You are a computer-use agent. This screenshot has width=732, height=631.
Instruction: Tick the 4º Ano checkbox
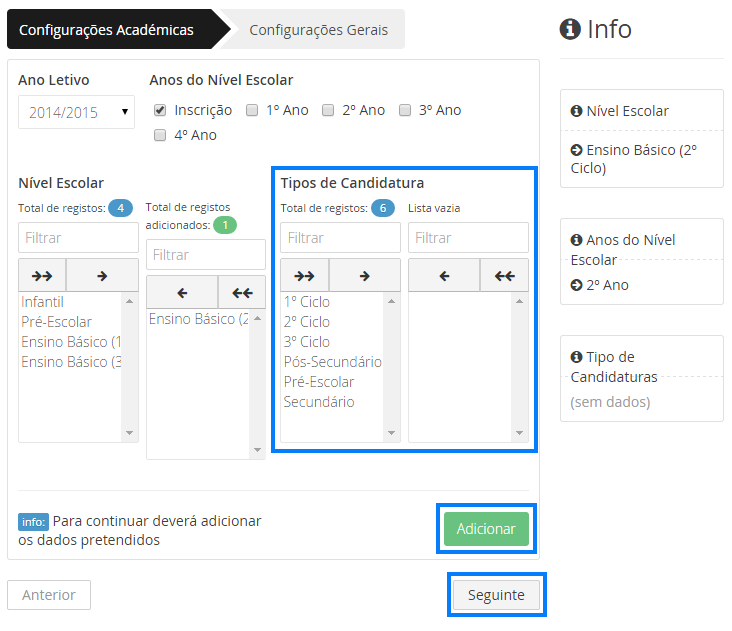(160, 135)
